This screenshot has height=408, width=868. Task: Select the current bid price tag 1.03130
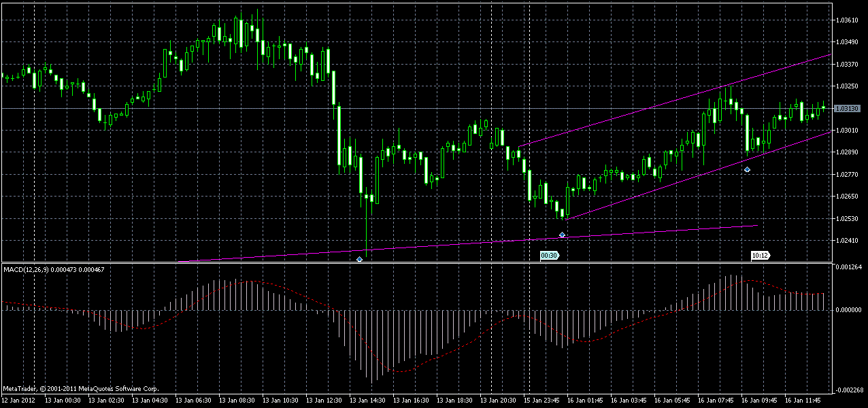(847, 107)
